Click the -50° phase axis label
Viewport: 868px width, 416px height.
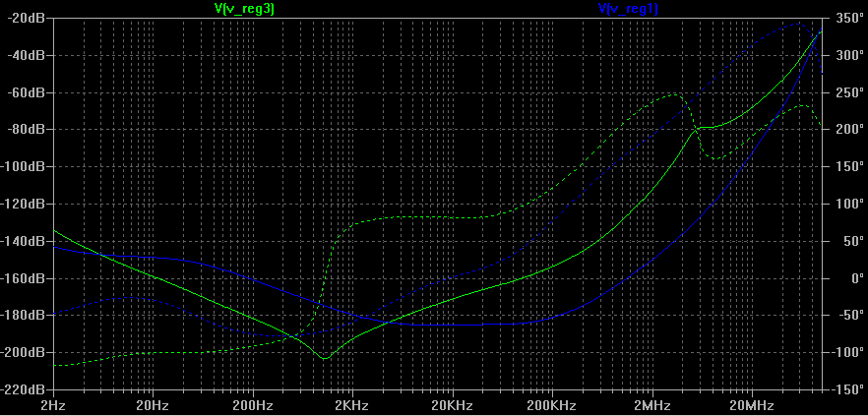tap(847, 316)
